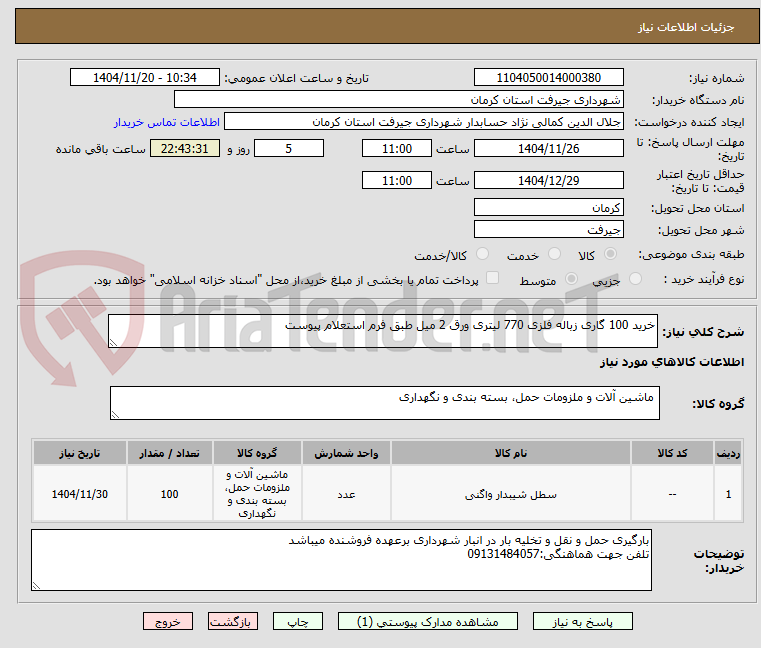Screen dimensions: 761x648
Task: Click the unit cell عدد
Action: (346, 495)
